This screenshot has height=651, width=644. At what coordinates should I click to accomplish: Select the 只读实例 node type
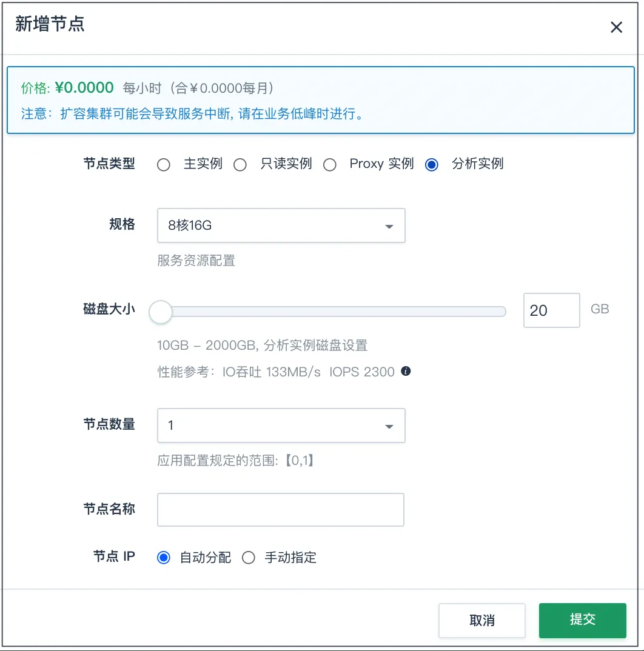[x=240, y=165]
